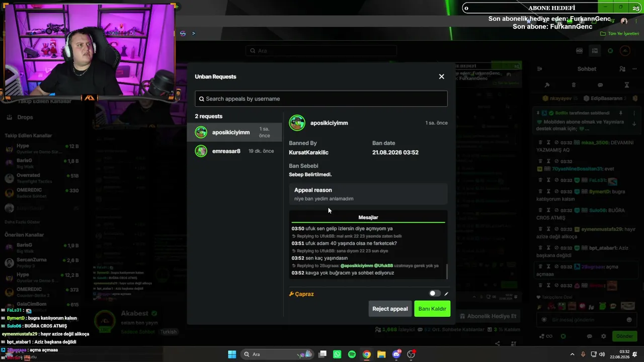Reject the appeal
The width and height of the screenshot is (644, 362).
click(x=390, y=309)
